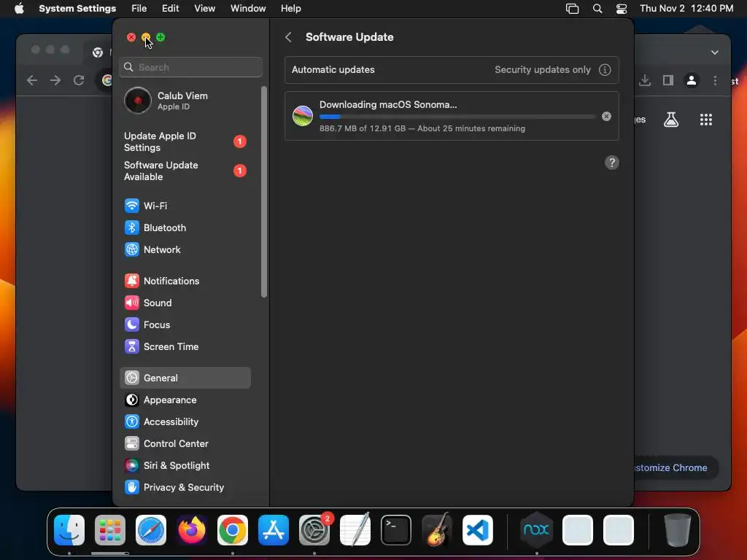The width and height of the screenshot is (747, 560).
Task: Open Visual Studio Code from Dock
Action: coord(478,530)
